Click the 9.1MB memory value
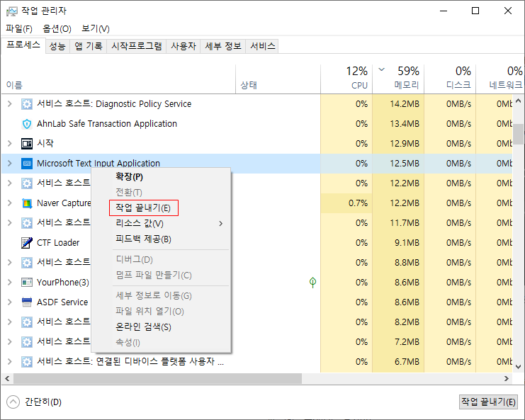 point(407,243)
